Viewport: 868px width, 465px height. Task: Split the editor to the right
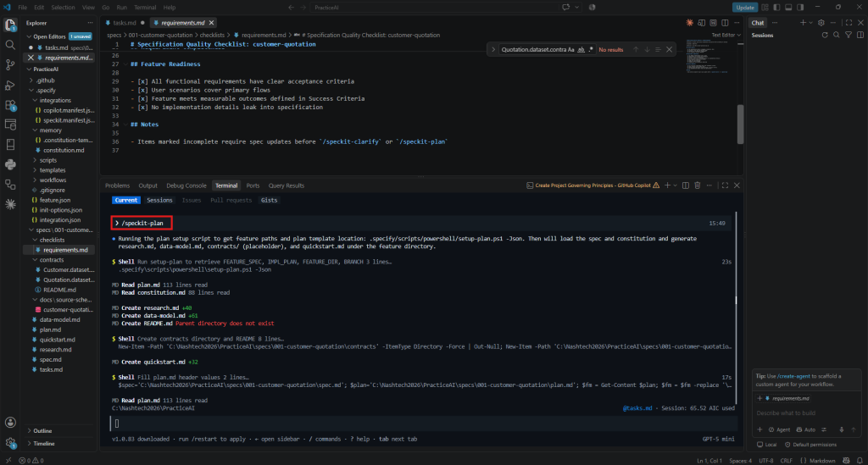coord(726,23)
